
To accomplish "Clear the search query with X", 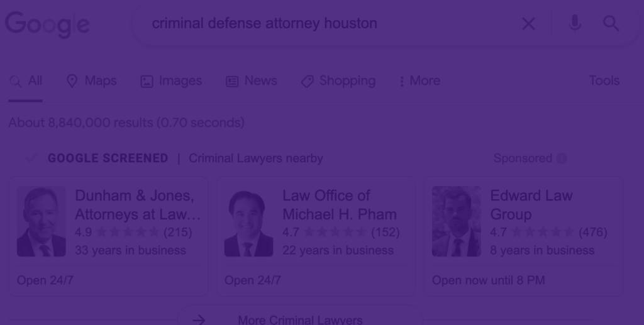I will click(528, 24).
